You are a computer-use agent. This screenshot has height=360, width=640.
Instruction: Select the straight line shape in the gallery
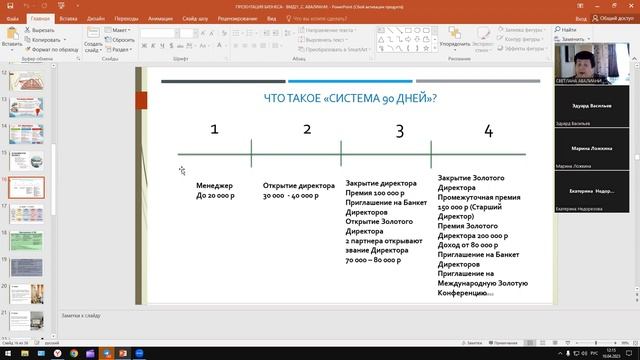[x=390, y=31]
